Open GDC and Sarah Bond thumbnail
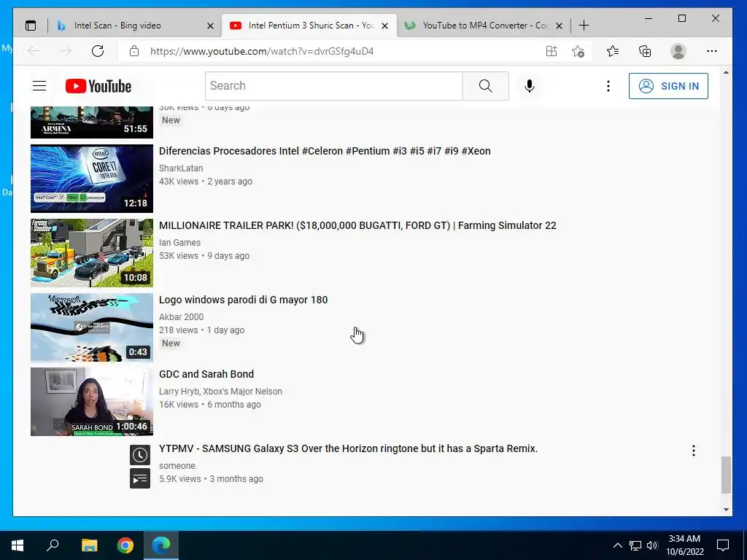 92,402
